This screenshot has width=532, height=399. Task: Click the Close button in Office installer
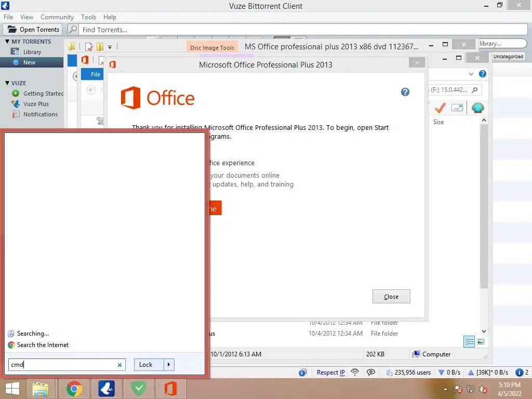[391, 297]
